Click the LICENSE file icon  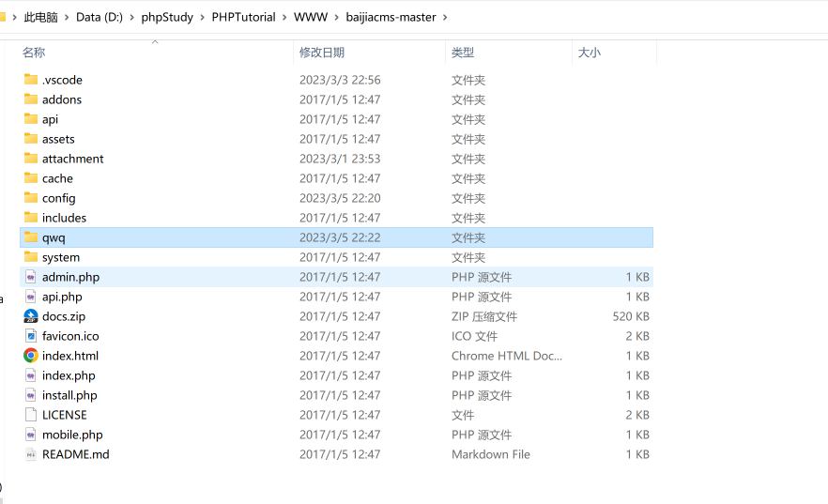(x=31, y=415)
